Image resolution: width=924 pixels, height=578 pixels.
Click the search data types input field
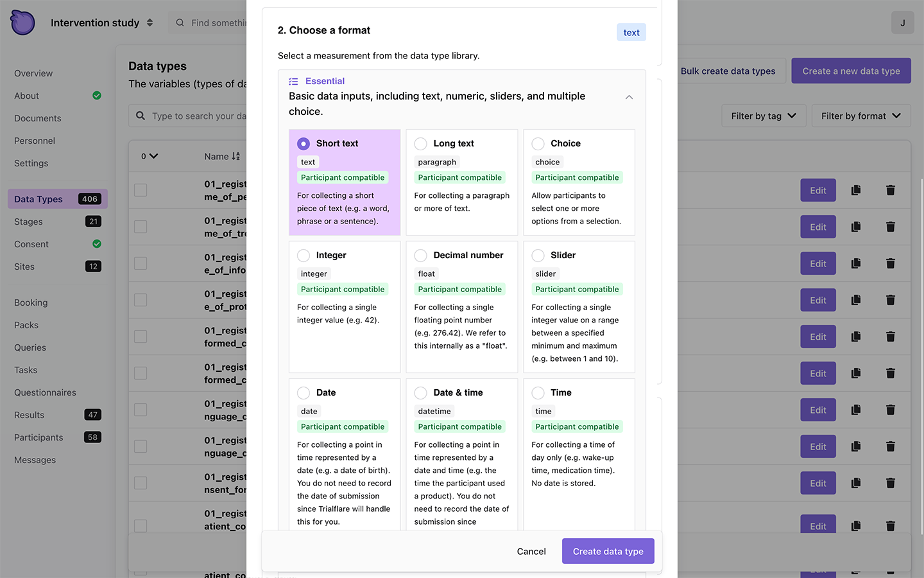188,116
